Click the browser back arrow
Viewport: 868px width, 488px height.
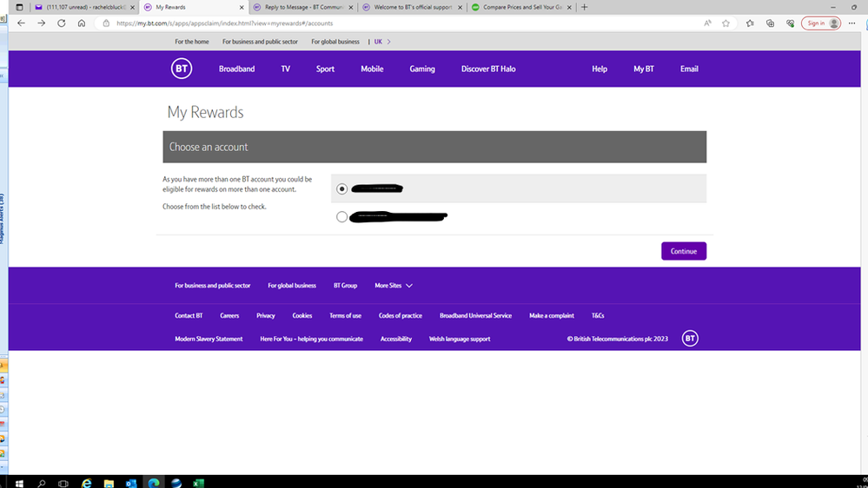tap(22, 23)
